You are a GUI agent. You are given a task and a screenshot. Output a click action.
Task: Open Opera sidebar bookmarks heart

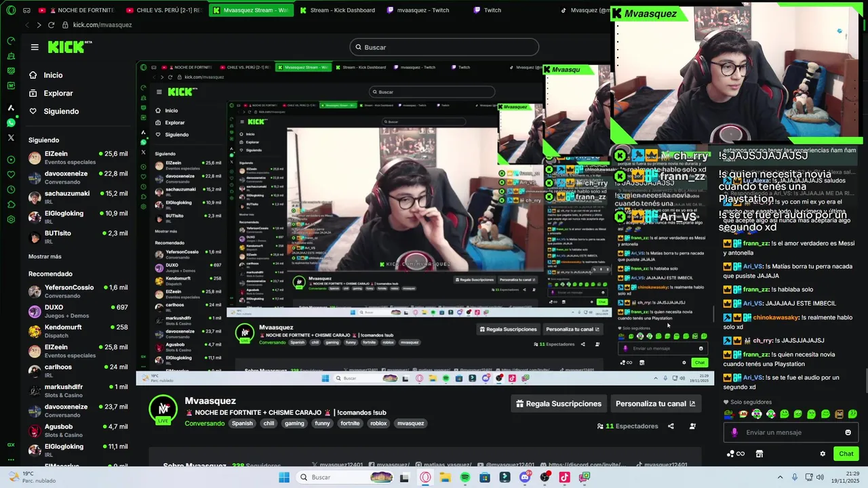click(11, 175)
